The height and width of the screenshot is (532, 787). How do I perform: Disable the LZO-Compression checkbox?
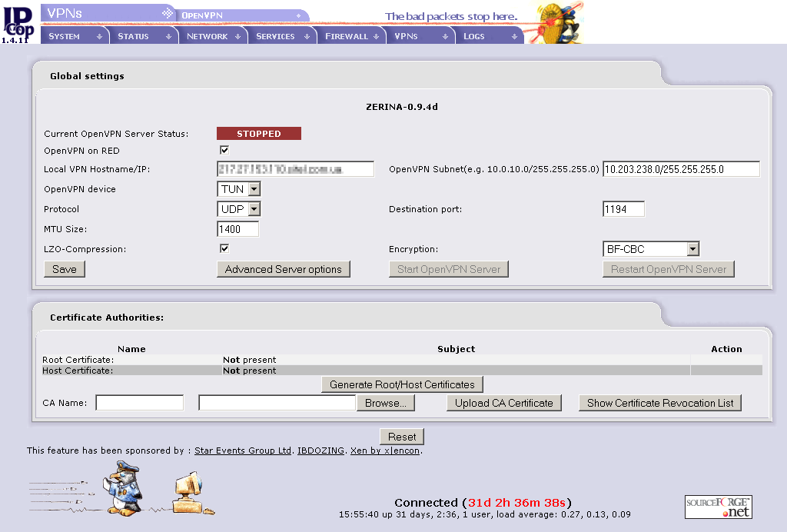tap(224, 248)
